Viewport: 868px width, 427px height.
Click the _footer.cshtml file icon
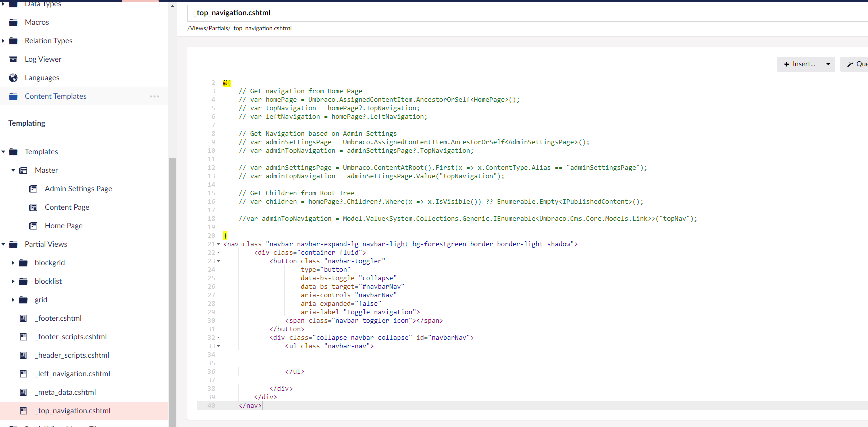pos(23,318)
